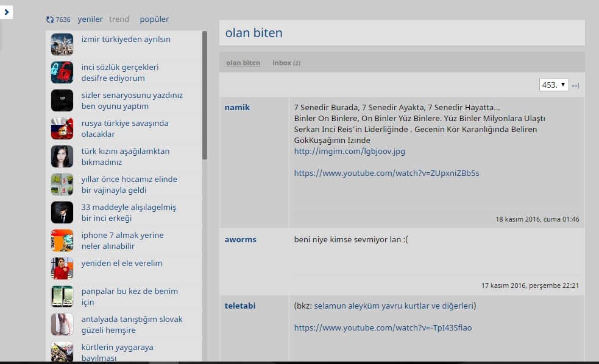Viewport: 599px width, 364px height.
Task: Go to last page with >>| link
Action: pos(575,85)
